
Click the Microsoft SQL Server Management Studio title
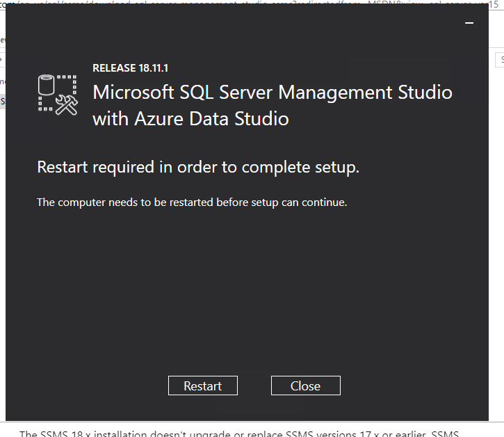(x=273, y=93)
